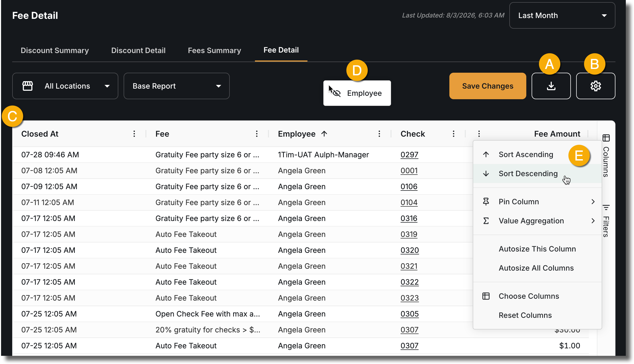Open check link 0319

[x=409, y=234]
